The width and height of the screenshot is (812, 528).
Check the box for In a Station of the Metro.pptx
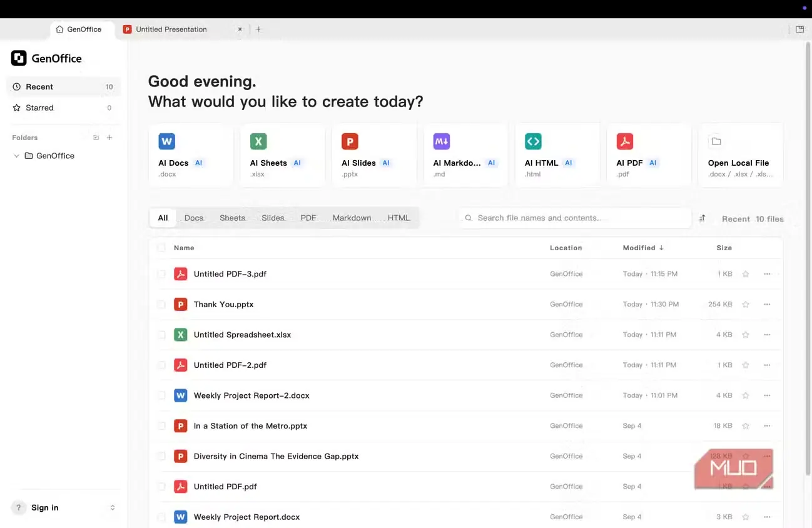click(x=161, y=426)
